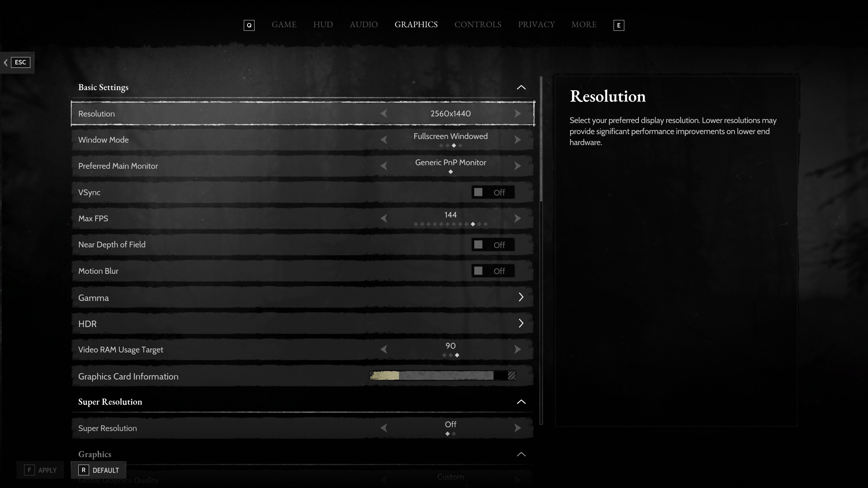The height and width of the screenshot is (488, 868).
Task: Click the Graphics Card Information memory bar
Action: point(442,375)
